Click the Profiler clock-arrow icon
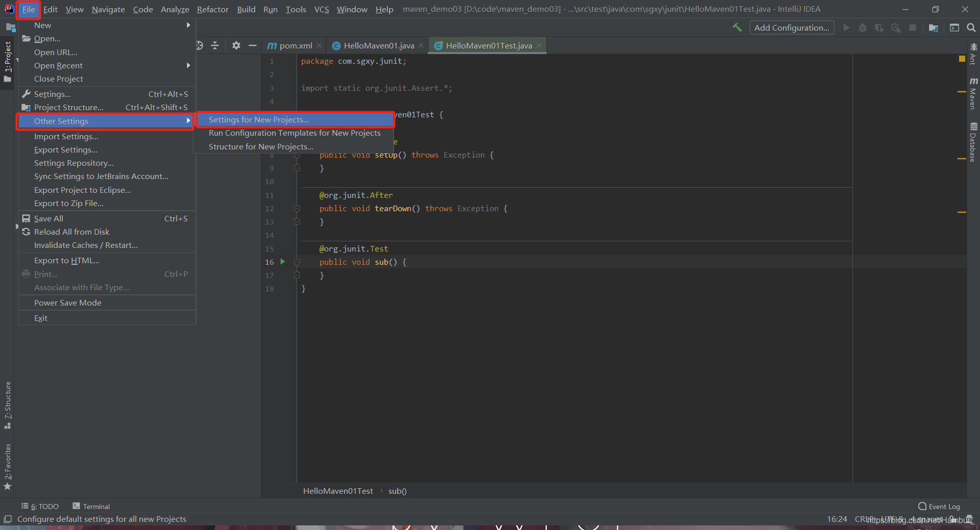This screenshot has width=980, height=530. pyautogui.click(x=896, y=28)
